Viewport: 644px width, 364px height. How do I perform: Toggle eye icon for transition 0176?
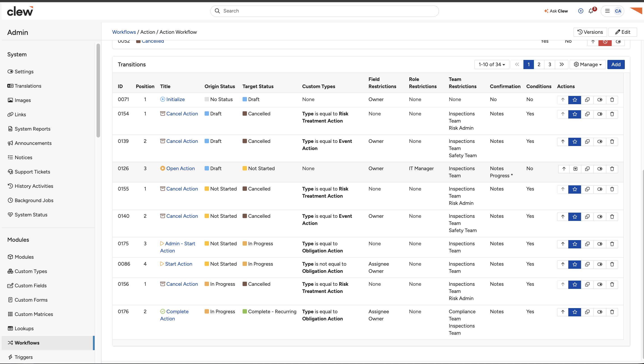[600, 312]
